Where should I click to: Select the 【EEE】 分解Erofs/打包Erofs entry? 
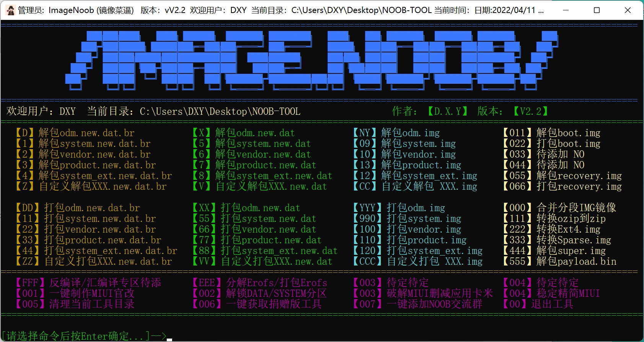coord(259,283)
